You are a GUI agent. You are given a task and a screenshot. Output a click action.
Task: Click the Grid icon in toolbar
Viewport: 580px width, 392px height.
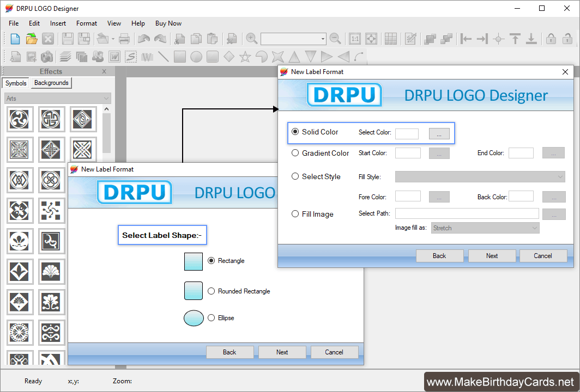click(391, 39)
